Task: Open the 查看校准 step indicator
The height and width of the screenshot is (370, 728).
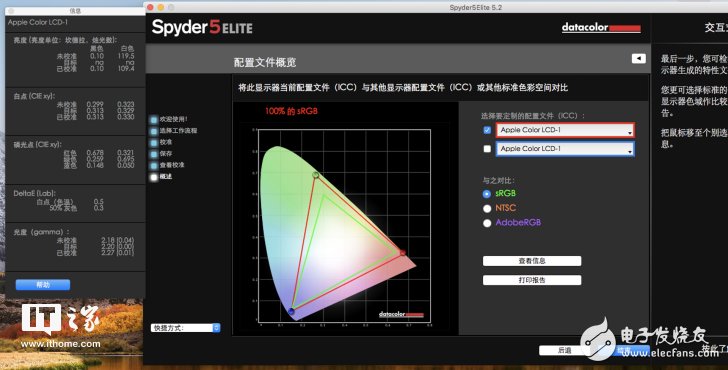Action: [154, 165]
